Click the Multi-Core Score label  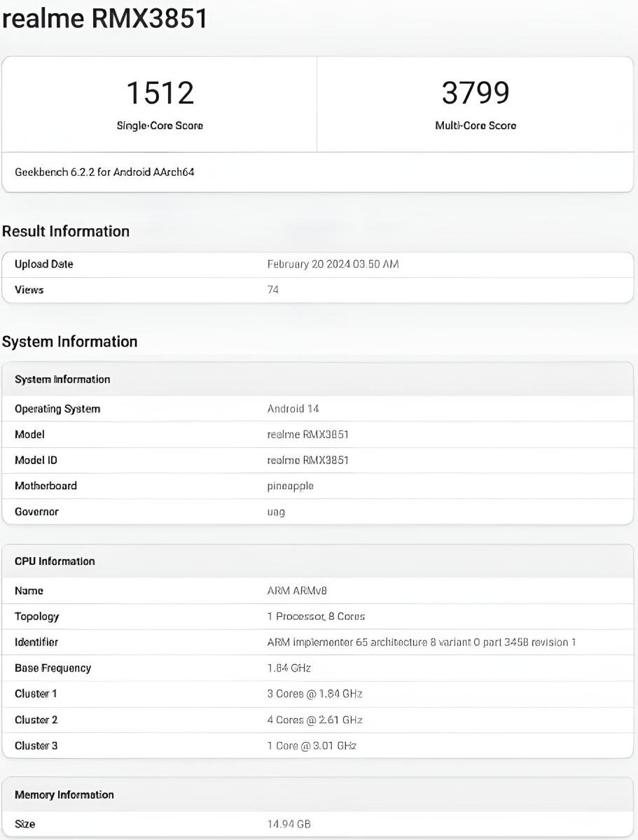pyautogui.click(x=476, y=126)
